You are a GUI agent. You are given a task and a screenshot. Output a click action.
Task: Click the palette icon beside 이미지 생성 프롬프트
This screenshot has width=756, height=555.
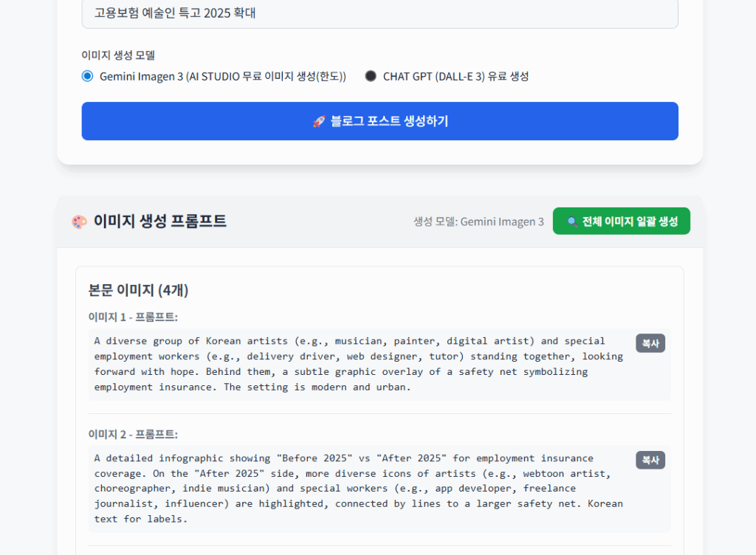[79, 221]
